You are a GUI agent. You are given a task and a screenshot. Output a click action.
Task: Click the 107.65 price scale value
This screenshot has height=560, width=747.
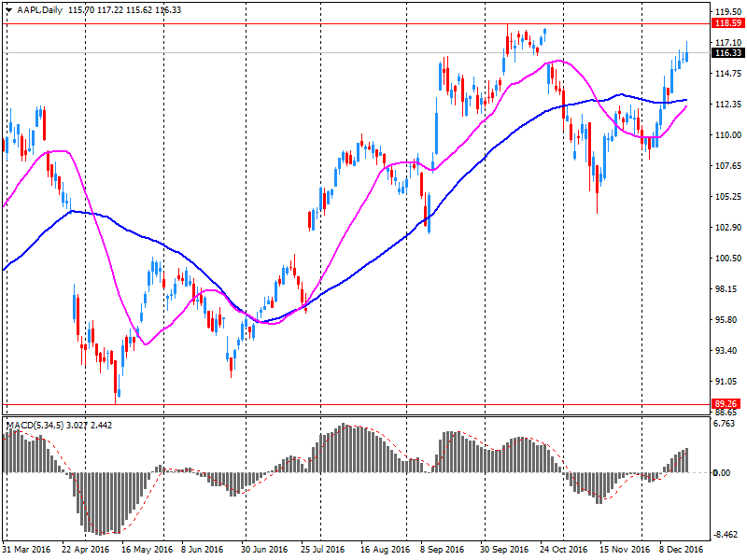(x=728, y=166)
